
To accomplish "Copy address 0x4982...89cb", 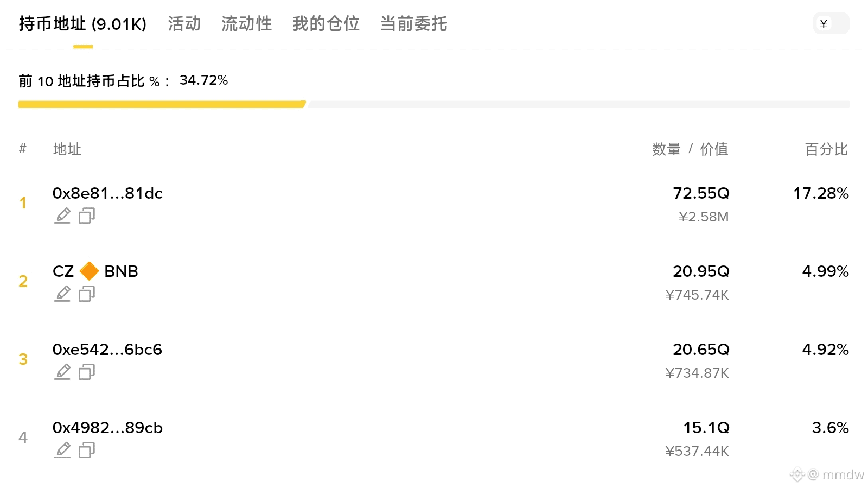I will click(87, 450).
